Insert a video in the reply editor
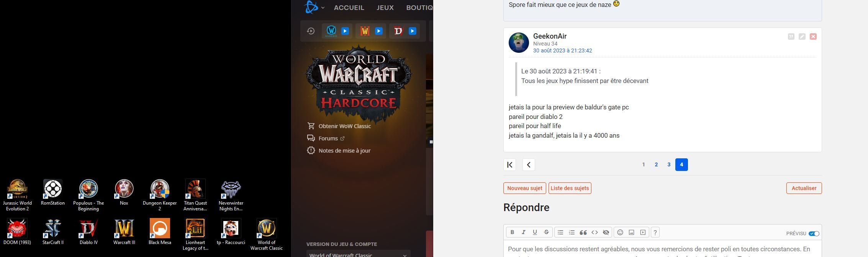 click(x=643, y=232)
